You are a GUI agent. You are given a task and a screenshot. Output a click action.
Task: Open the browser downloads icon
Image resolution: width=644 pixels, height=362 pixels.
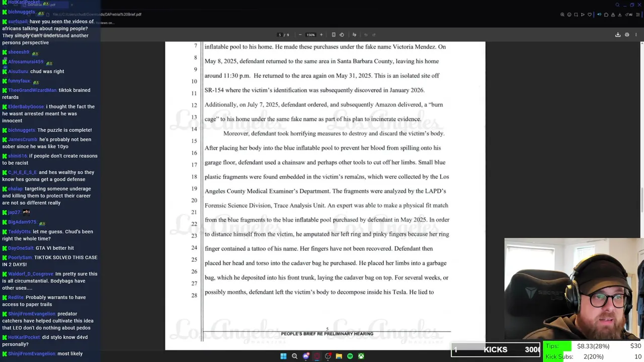pos(619,15)
